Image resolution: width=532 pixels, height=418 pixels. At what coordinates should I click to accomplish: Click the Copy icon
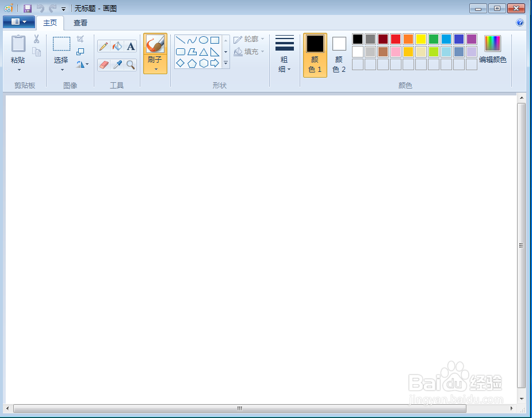36,52
